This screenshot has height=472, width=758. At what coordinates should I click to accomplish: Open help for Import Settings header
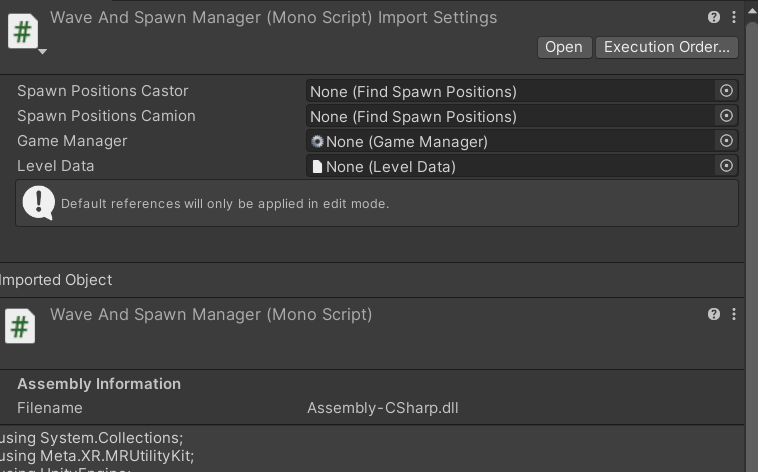714,17
